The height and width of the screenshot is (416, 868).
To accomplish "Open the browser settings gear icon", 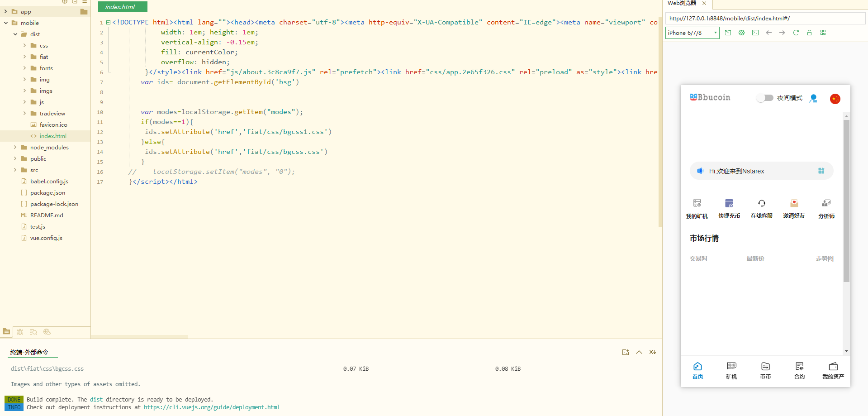I will pyautogui.click(x=741, y=33).
